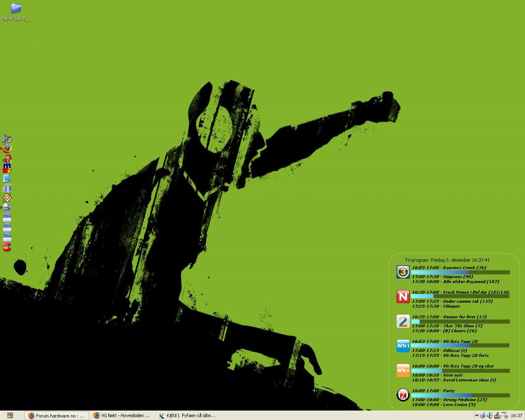Switch to Forum.hardware.no taskbar window
Screen dimensions: 525x420
(x=57, y=415)
